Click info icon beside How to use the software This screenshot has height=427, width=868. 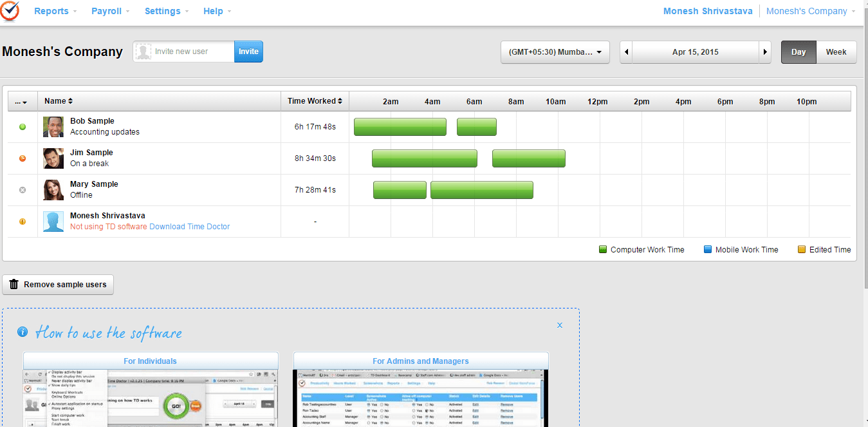[23, 332]
